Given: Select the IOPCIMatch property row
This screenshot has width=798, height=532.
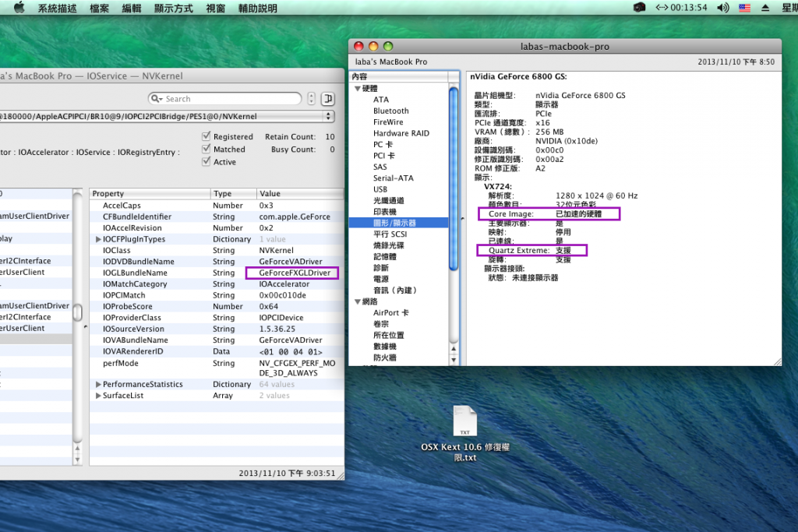Looking at the screenshot, I should pos(217,295).
